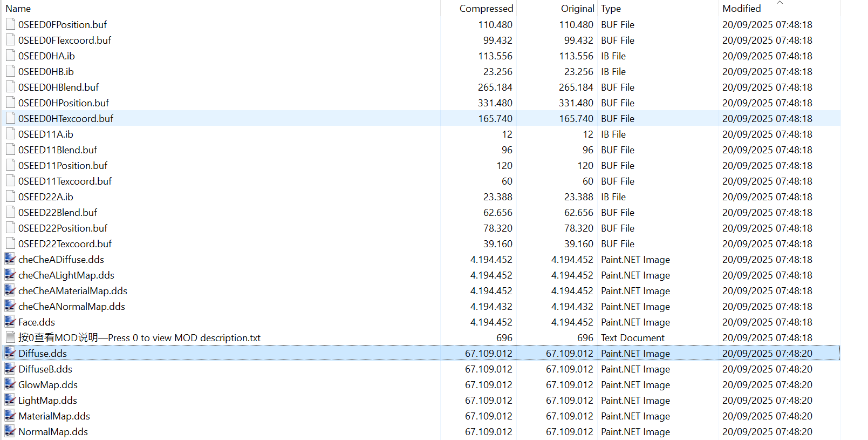Select the file name 0SEED0HTexcoord.buf
Image resolution: width=868 pixels, height=440 pixels.
coord(66,118)
